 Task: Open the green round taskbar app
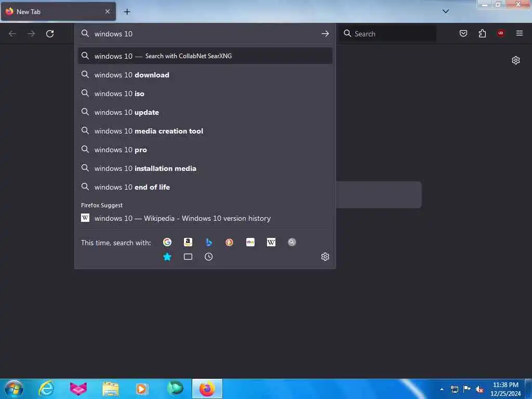coord(175,389)
